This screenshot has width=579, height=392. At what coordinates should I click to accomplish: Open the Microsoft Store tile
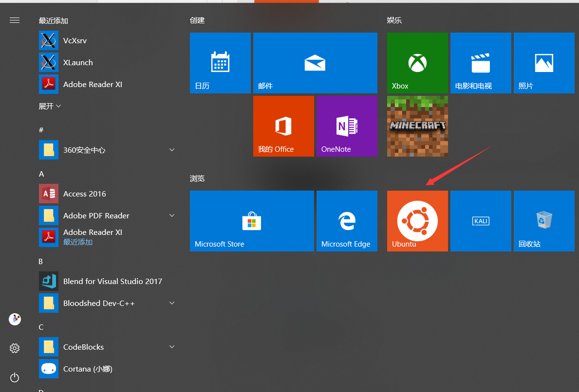tap(252, 221)
